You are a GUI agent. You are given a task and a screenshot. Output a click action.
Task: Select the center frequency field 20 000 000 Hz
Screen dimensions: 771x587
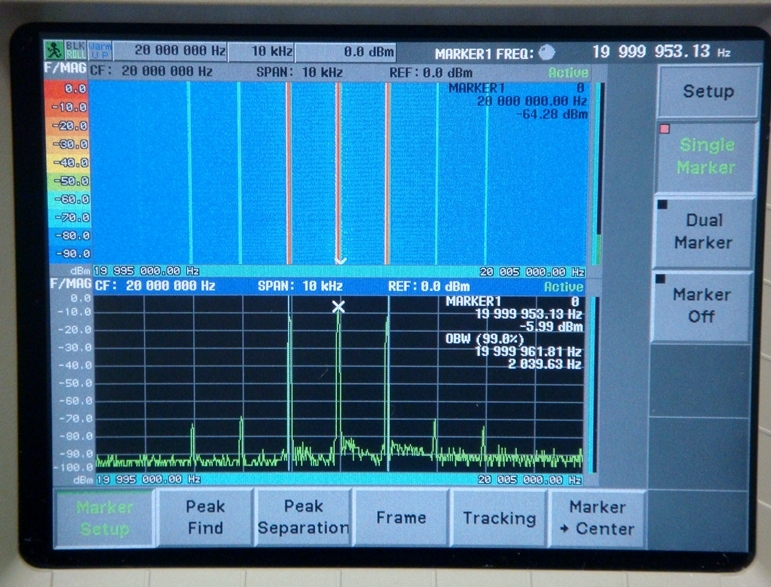click(x=171, y=51)
